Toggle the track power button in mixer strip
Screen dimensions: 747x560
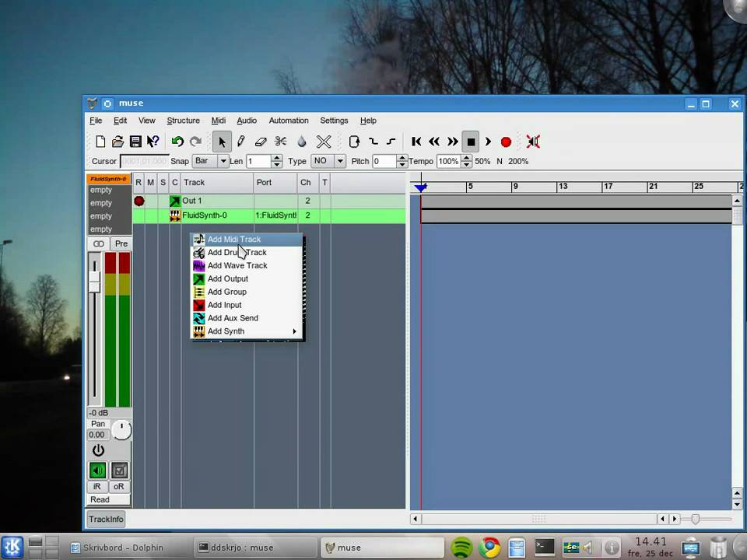pyautogui.click(x=98, y=450)
